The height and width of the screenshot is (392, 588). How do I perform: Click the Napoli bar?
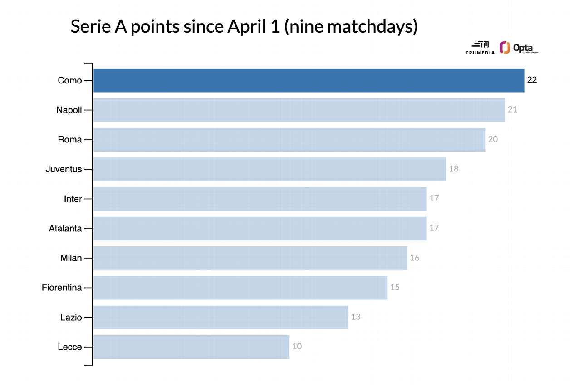pyautogui.click(x=299, y=110)
